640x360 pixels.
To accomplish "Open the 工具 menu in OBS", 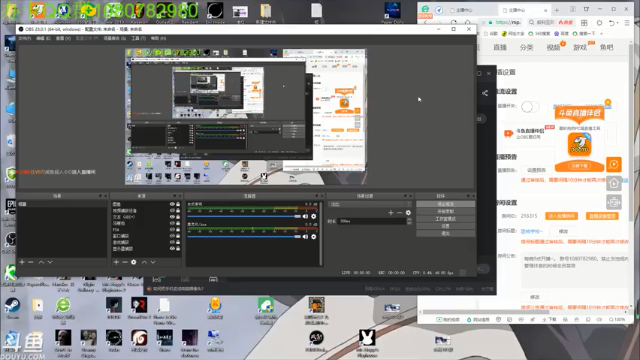I will [138, 38].
